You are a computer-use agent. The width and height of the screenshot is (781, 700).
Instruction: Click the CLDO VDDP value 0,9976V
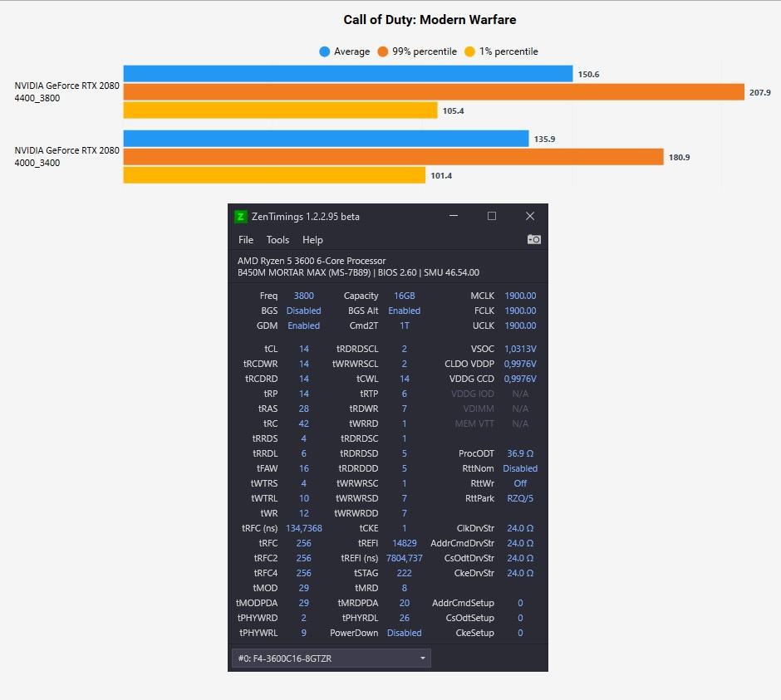click(x=520, y=364)
